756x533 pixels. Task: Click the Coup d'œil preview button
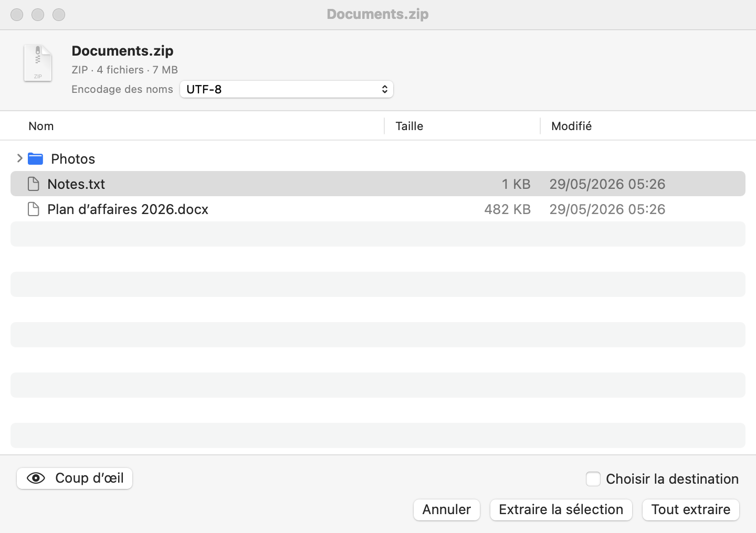pyautogui.click(x=75, y=478)
